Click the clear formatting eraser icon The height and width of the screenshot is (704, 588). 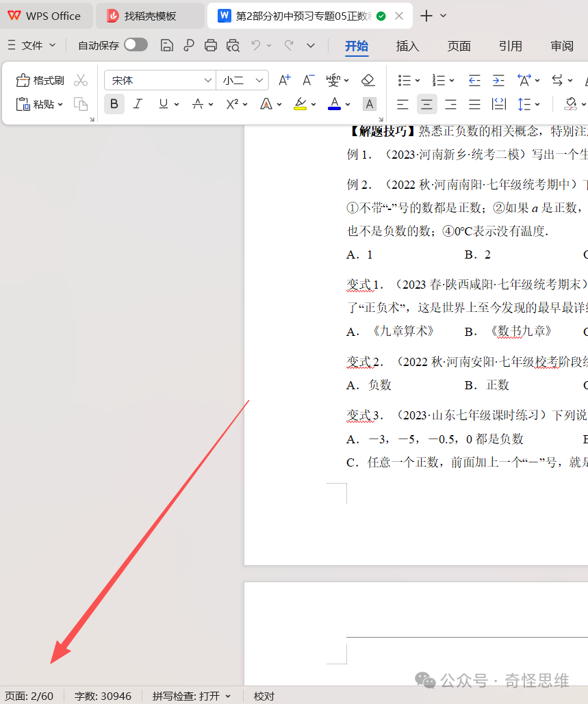pyautogui.click(x=368, y=80)
